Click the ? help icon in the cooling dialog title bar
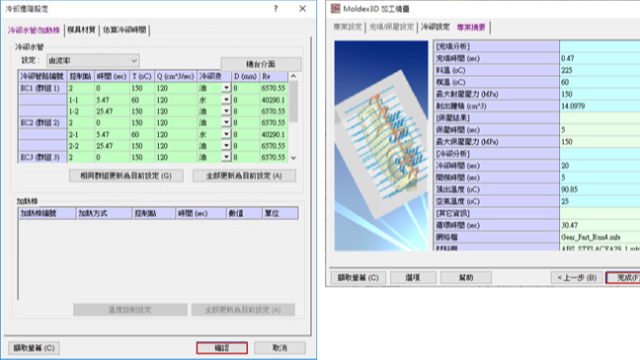The height and width of the screenshot is (360, 640). pos(276,9)
